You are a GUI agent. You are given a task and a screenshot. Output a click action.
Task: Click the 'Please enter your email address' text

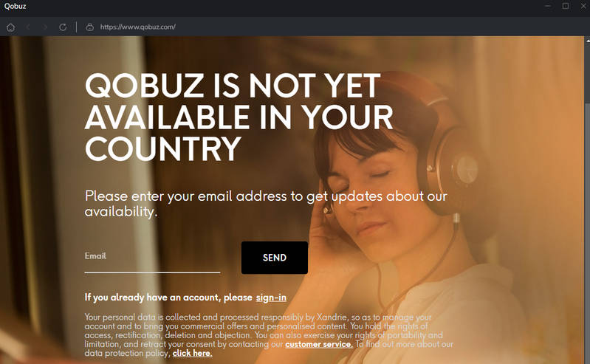[266, 204]
